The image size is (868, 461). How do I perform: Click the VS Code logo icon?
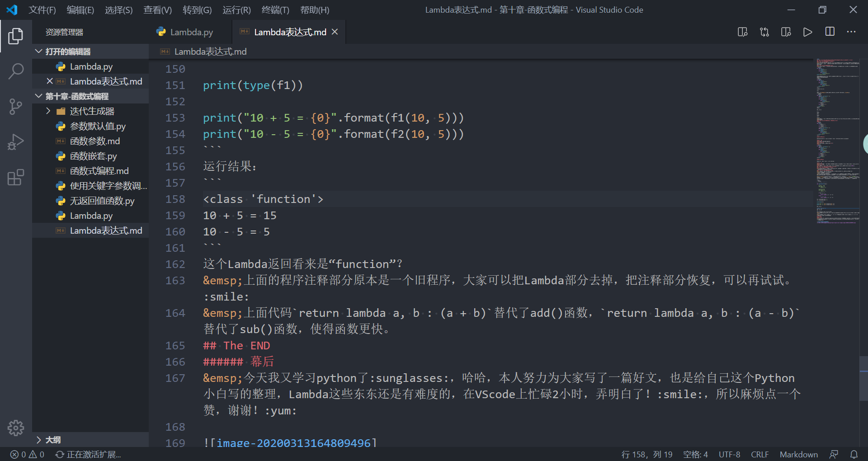pos(12,9)
